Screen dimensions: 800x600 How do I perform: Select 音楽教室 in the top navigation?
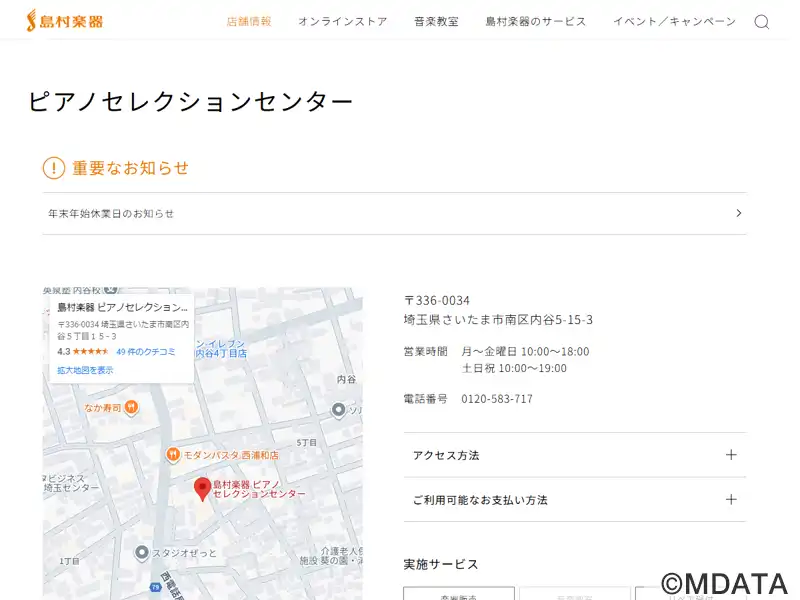click(x=436, y=21)
